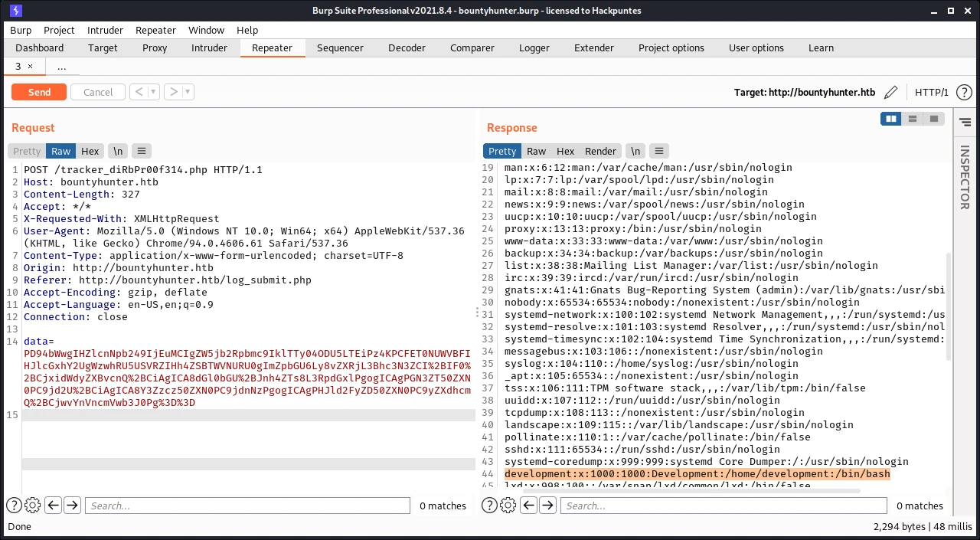Select Render view in Response panel

click(601, 151)
